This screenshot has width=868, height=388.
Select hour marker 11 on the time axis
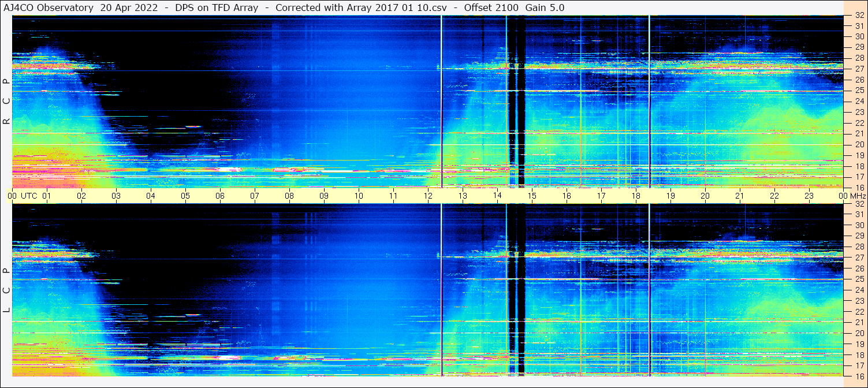(x=393, y=196)
